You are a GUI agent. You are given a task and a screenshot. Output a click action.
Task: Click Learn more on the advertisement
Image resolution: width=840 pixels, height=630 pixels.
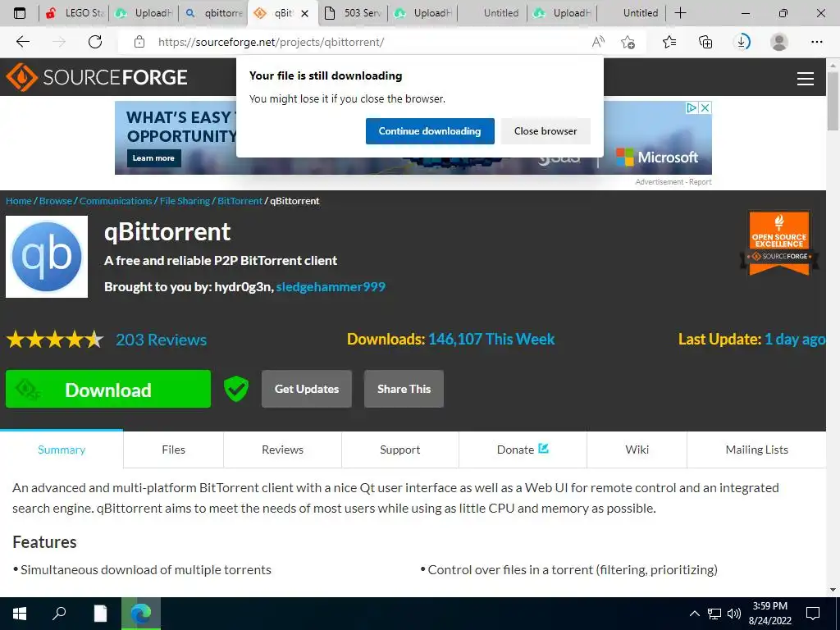point(153,158)
